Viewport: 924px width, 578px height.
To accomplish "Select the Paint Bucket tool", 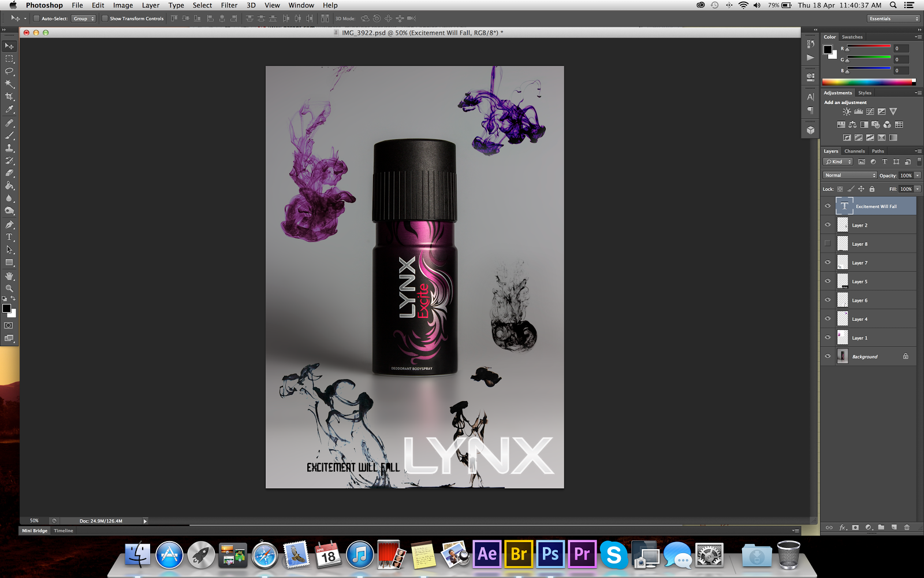I will coord(9,186).
